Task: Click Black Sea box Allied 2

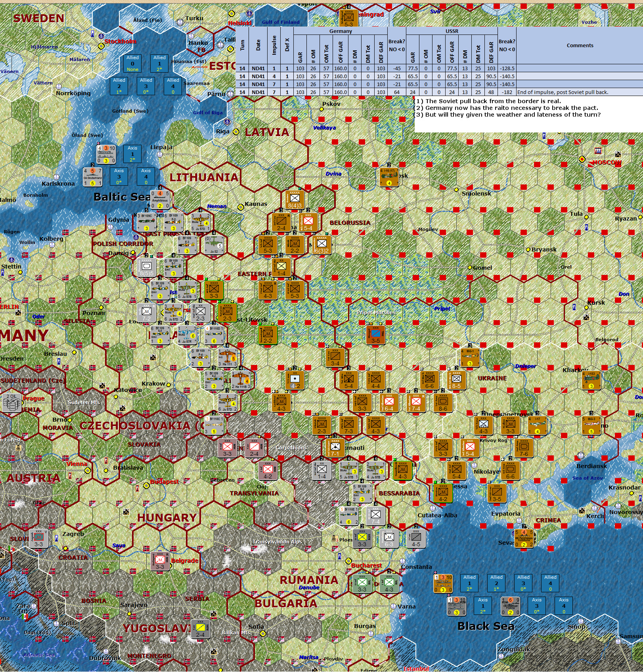Action: [x=496, y=583]
